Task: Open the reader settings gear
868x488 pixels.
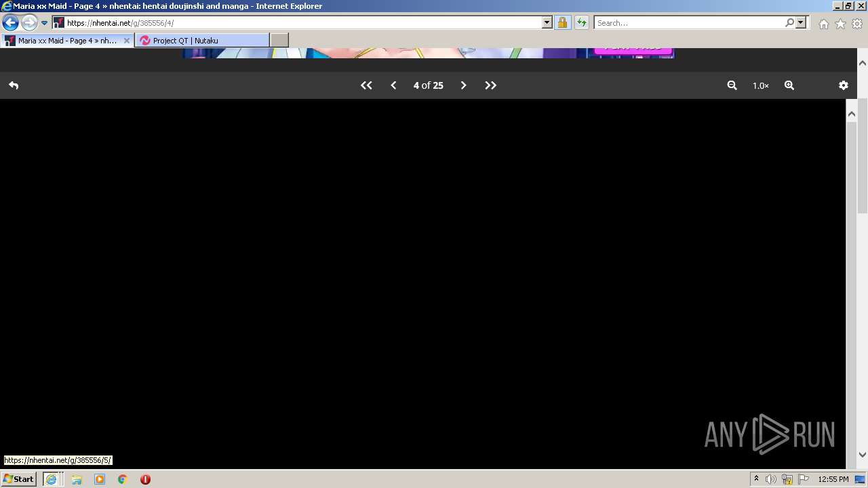Action: pos(844,85)
